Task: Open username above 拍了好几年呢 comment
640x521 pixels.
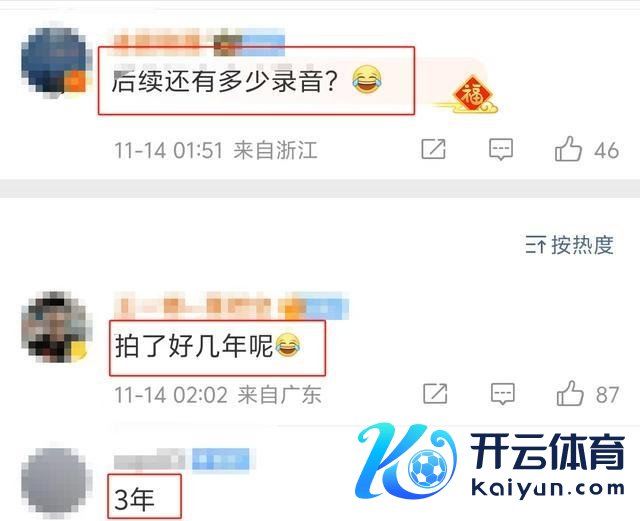Action: (x=231, y=306)
